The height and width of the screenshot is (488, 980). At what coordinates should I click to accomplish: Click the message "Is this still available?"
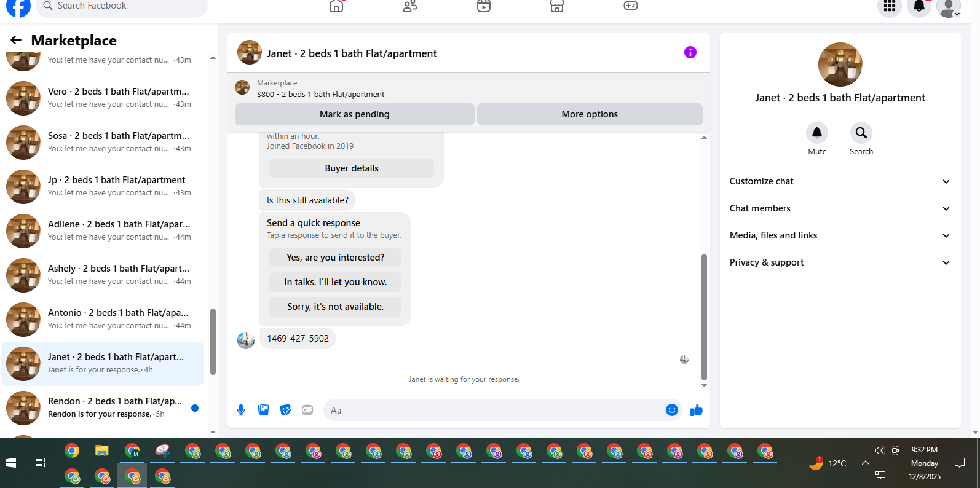pyautogui.click(x=307, y=200)
